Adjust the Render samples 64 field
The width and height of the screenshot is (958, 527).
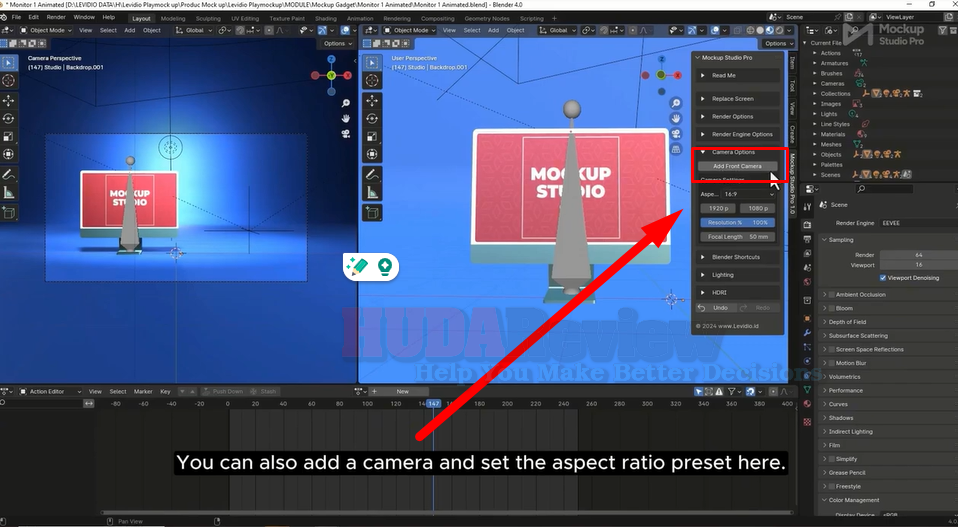[x=919, y=255]
